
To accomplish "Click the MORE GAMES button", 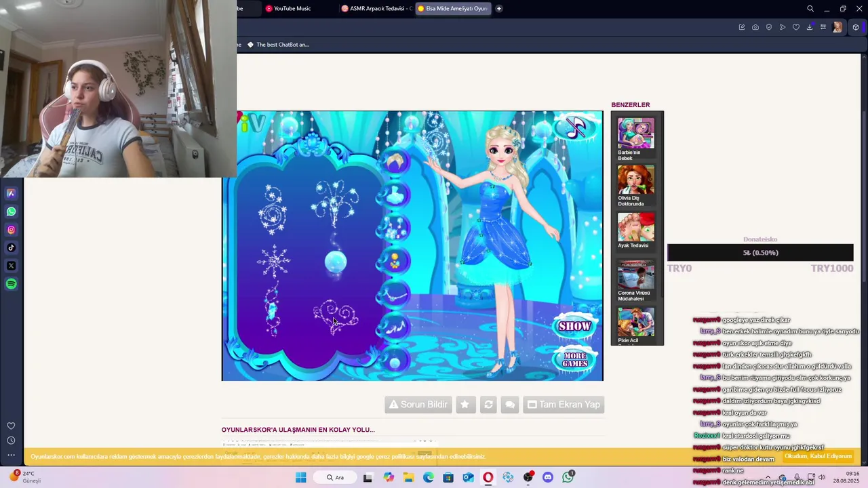I will [574, 359].
